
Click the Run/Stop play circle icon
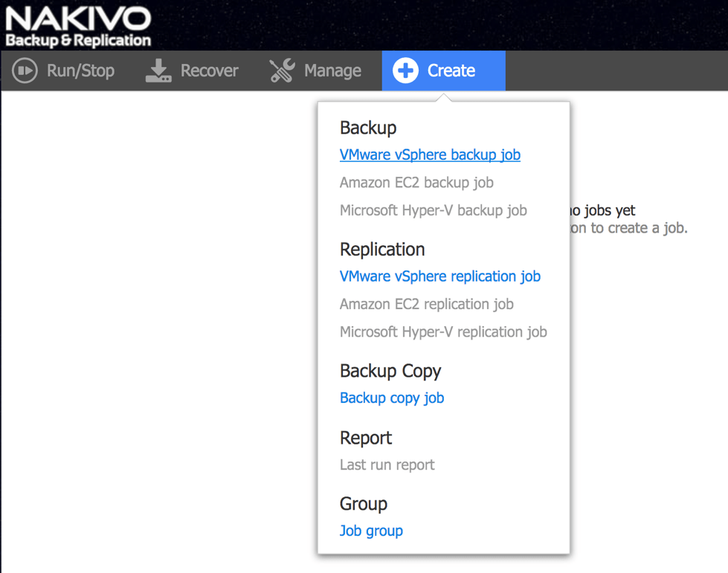coord(25,71)
